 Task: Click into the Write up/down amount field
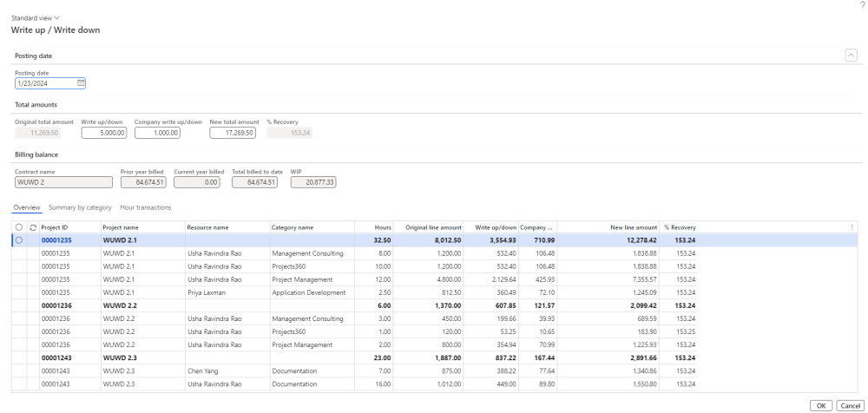[103, 133]
